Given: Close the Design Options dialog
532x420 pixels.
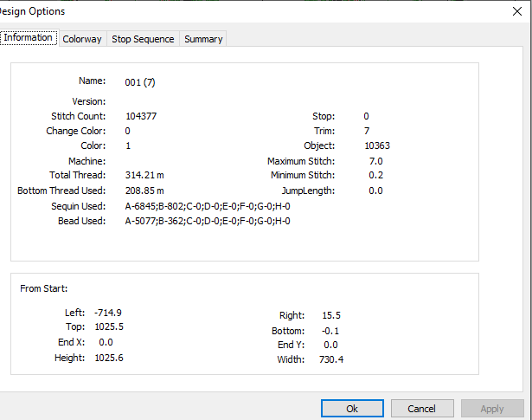Looking at the screenshot, I should coord(517,11).
